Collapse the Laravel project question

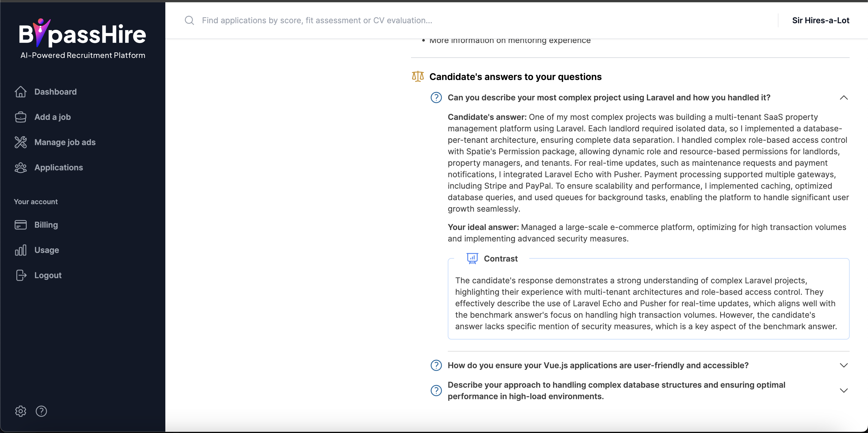pyautogui.click(x=843, y=98)
